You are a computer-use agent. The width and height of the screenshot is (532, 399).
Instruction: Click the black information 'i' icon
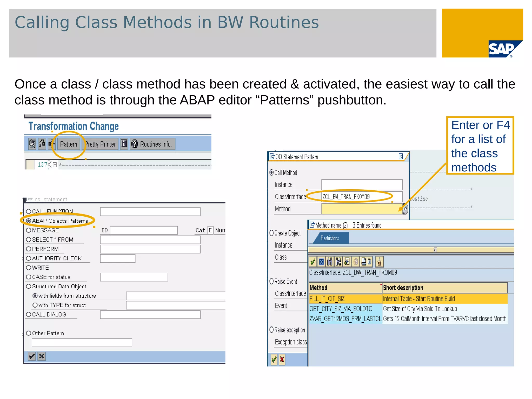[124, 143]
